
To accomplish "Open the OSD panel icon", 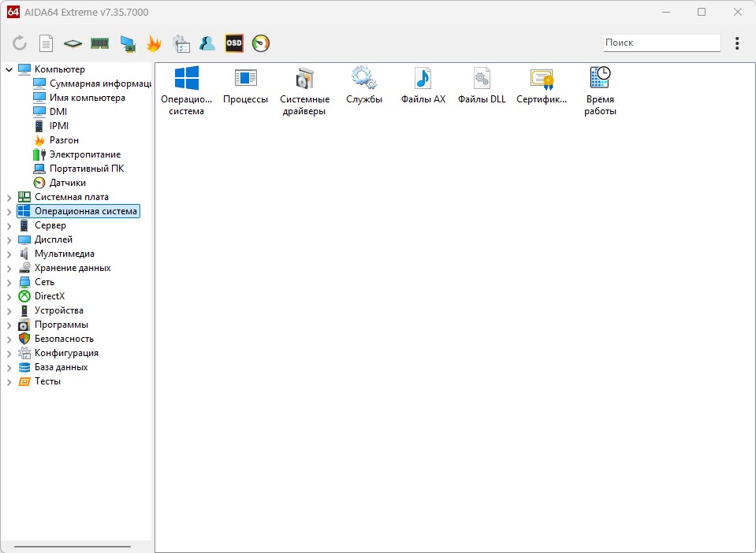I will click(234, 43).
